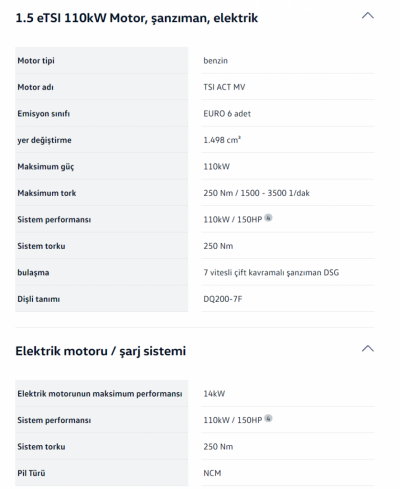The image size is (400, 489).
Task: Select the 14kW electric motor value
Action: click(214, 394)
